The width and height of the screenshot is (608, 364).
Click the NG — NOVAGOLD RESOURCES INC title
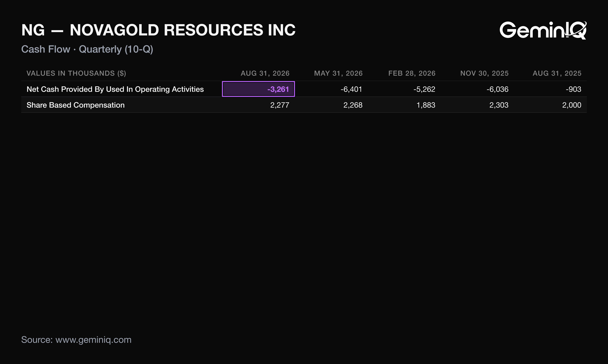[x=159, y=30]
